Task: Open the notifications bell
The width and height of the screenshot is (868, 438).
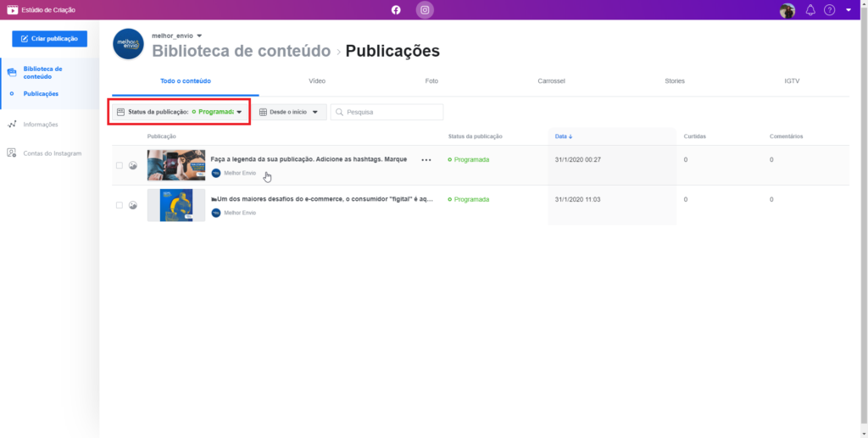Action: pos(810,10)
